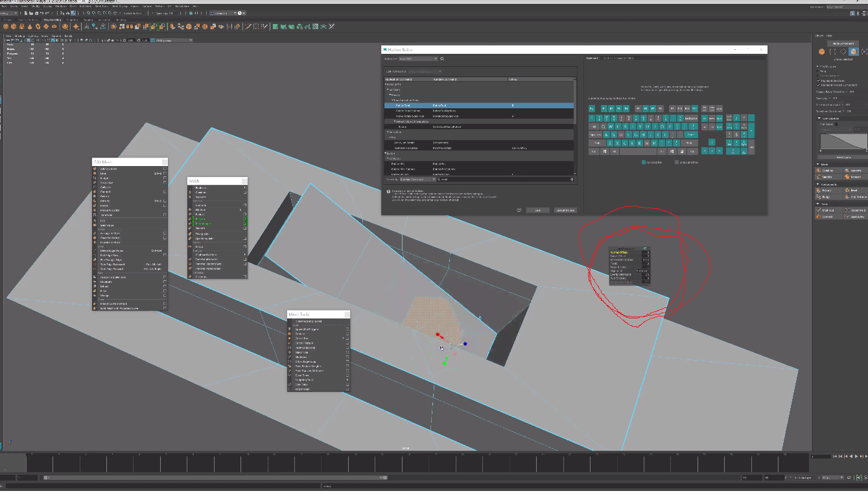
Task: Switch to Runtime Command Editor tab
Action: (x=620, y=58)
